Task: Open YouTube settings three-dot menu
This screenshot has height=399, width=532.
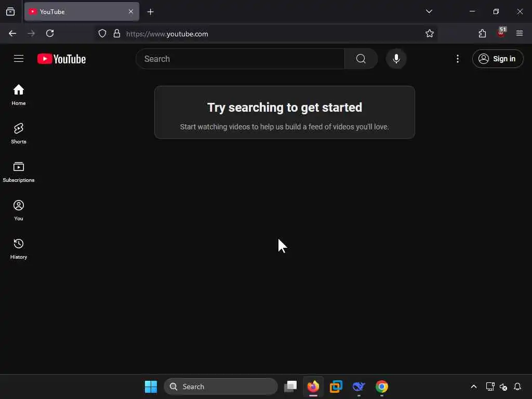Action: tap(458, 59)
